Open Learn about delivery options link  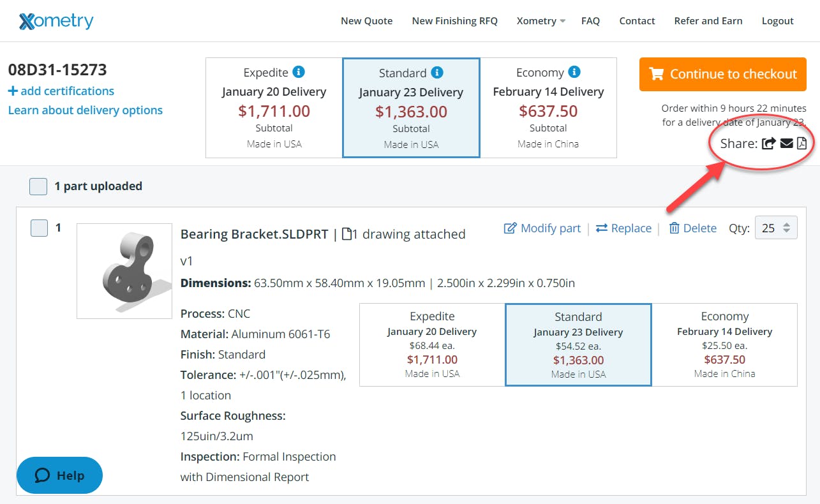point(86,110)
